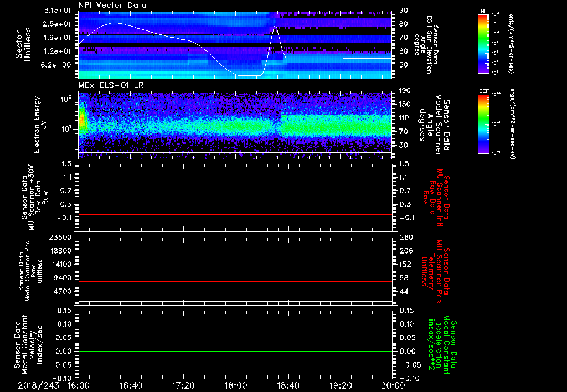The width and height of the screenshot is (567, 392).
Task: Click the 'Electron Energy eV' axis label
Action: click(40, 125)
